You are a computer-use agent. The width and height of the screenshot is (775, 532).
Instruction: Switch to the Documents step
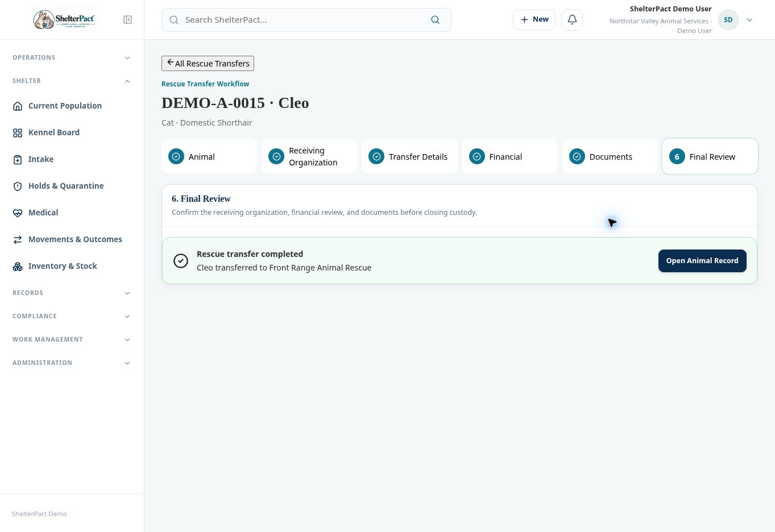tap(610, 156)
